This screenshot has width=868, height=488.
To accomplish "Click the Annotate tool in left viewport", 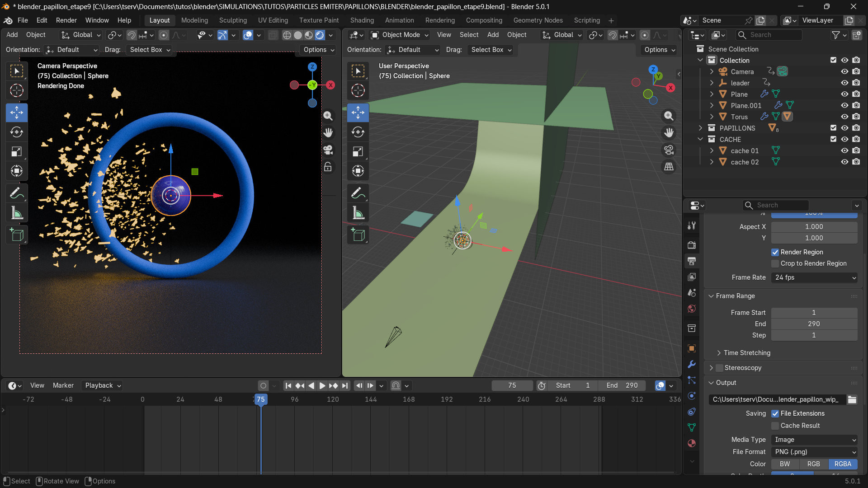I will coord(17,193).
